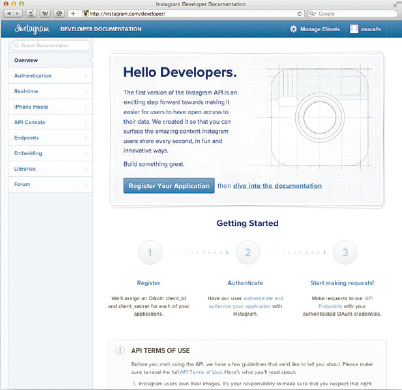Open the Real-time section
The image size is (402, 390).
[x=50, y=91]
